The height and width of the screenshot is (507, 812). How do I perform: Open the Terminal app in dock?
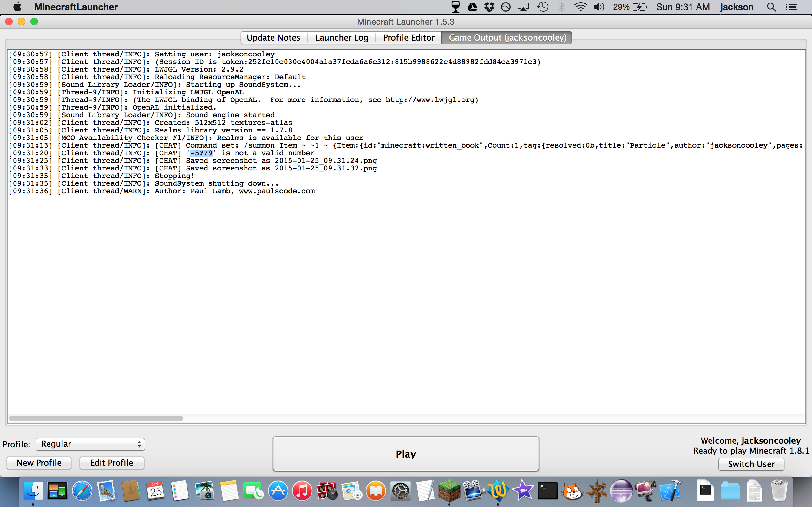point(547,491)
